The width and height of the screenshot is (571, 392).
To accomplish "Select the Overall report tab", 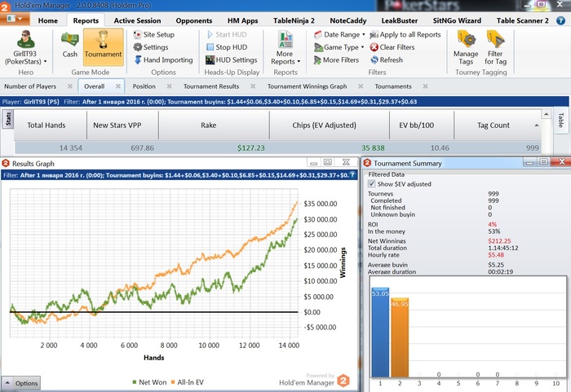I will tap(95, 86).
